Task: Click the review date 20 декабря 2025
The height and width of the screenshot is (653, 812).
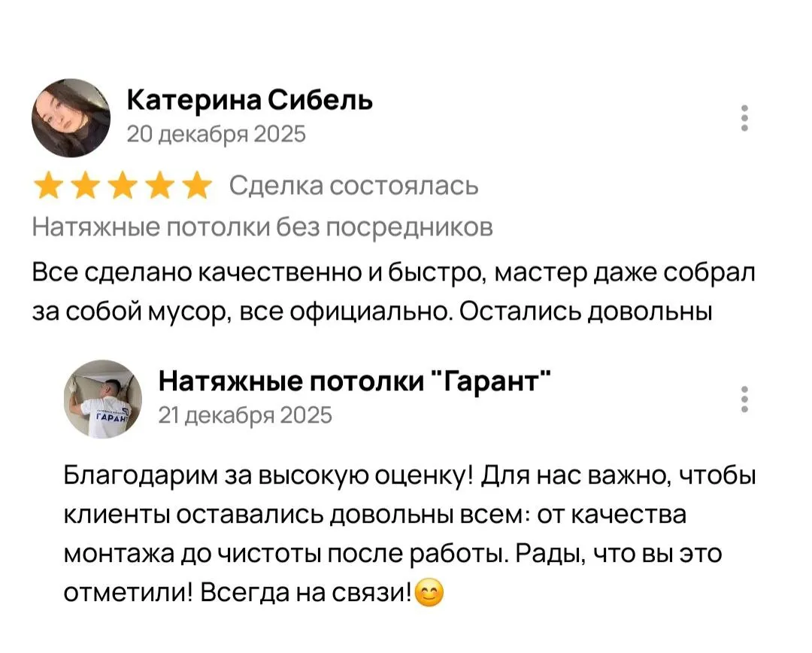Action: (x=217, y=135)
